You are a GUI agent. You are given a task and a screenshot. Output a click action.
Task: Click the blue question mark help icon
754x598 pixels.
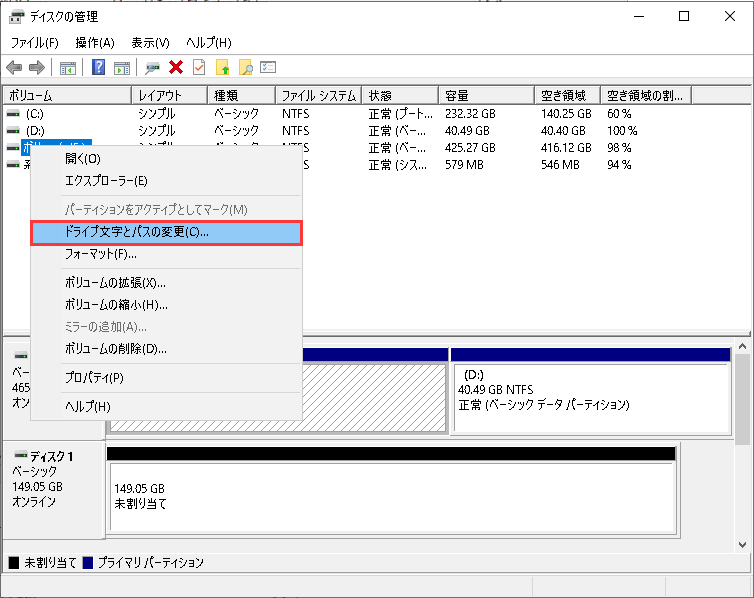pos(99,68)
